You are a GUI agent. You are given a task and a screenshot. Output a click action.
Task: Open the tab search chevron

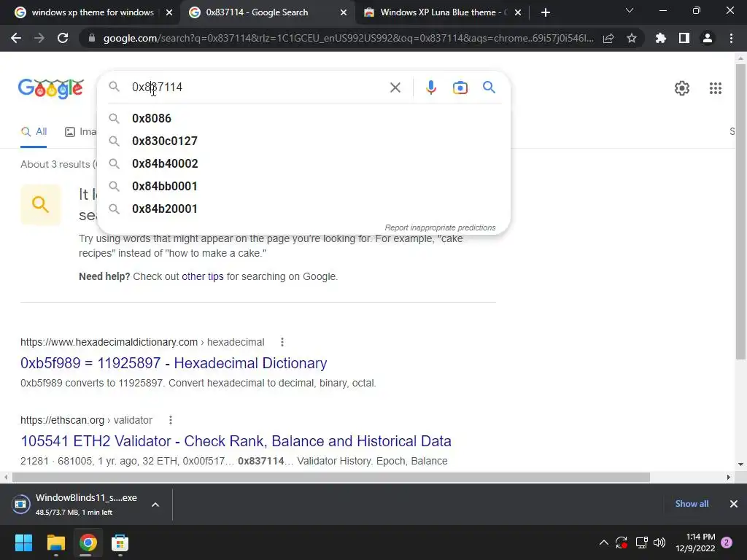click(x=630, y=10)
